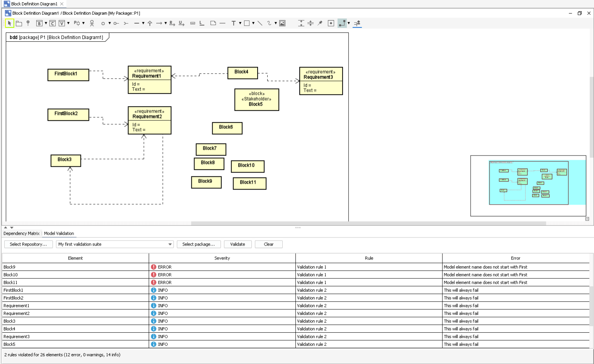Click the Clear button
Viewport: 594px width, 364px height.
click(x=268, y=244)
